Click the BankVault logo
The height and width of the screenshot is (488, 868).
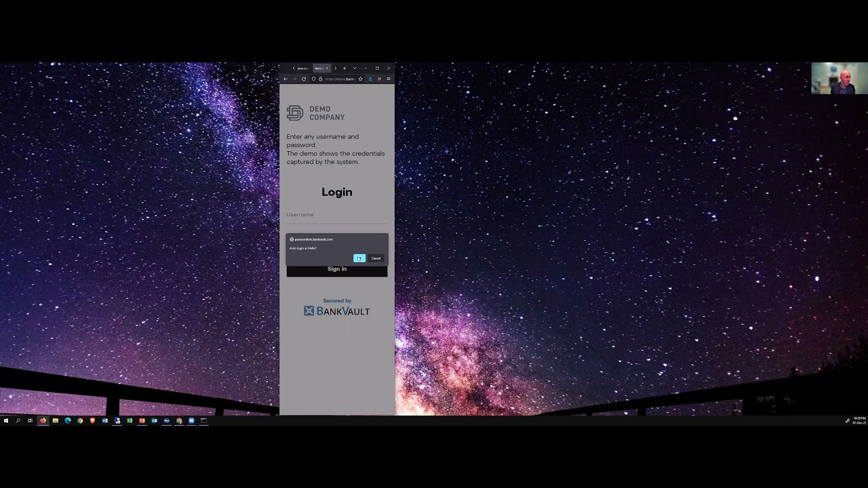coord(337,311)
